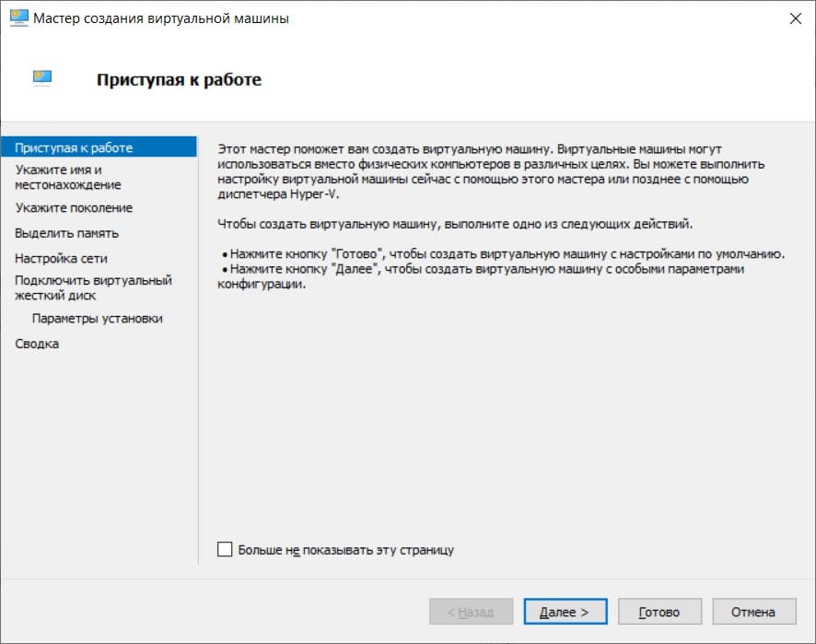Check "Больше не показывать эту страницу"
Image resolution: width=816 pixels, height=644 pixels.
coord(224,548)
